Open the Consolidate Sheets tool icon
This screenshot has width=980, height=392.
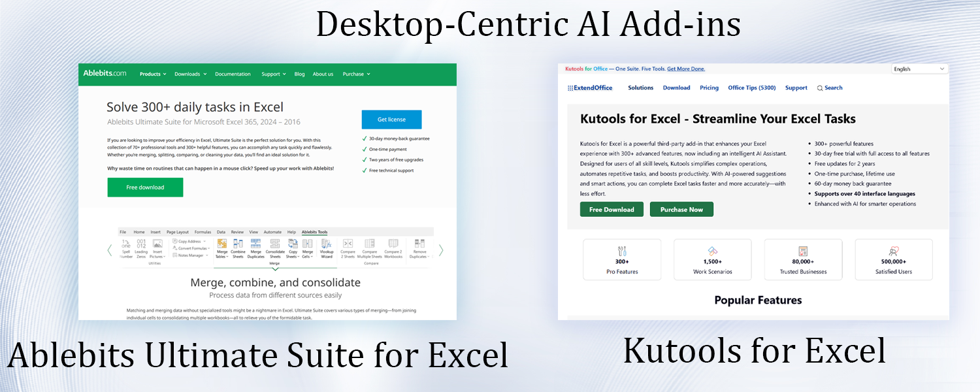tap(275, 245)
